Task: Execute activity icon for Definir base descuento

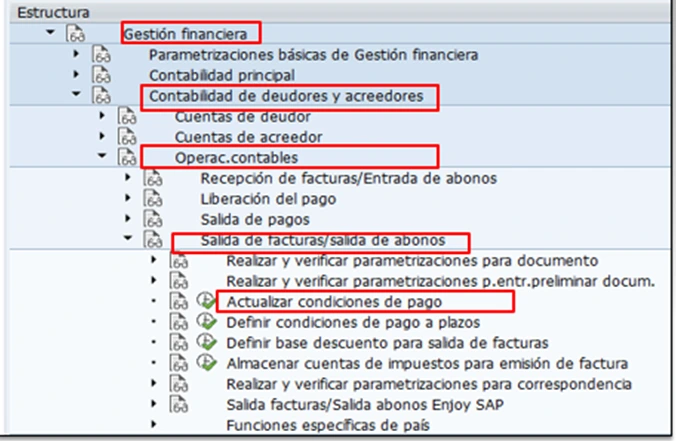Action: [x=207, y=342]
